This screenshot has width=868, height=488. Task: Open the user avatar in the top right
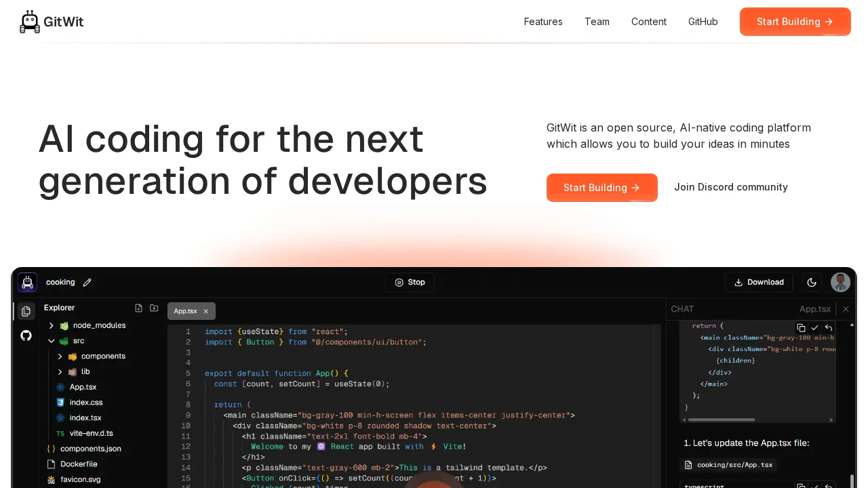pos(840,282)
